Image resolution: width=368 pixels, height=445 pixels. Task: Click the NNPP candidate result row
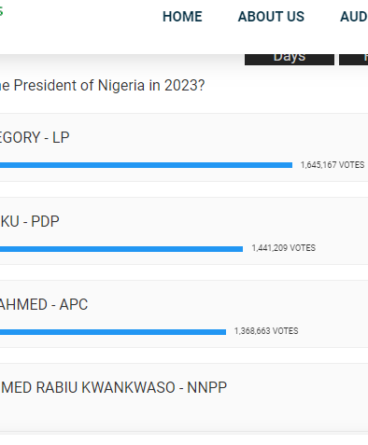click(184, 398)
